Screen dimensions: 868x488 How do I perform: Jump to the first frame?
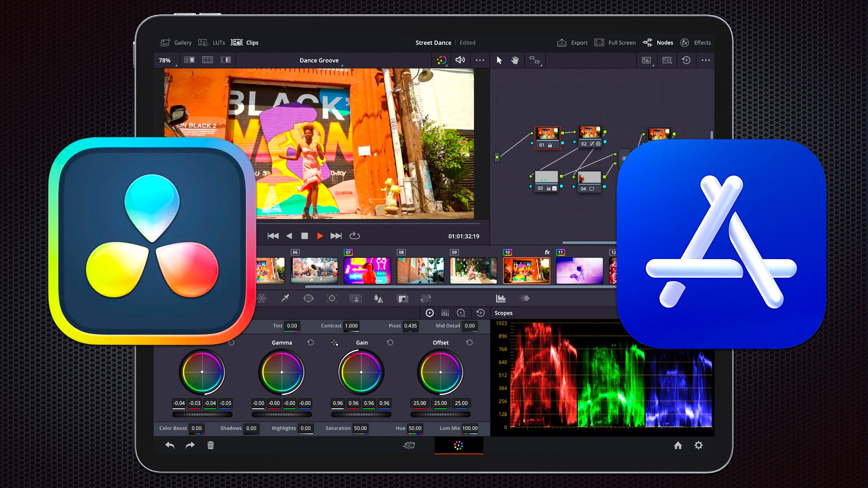(273, 236)
